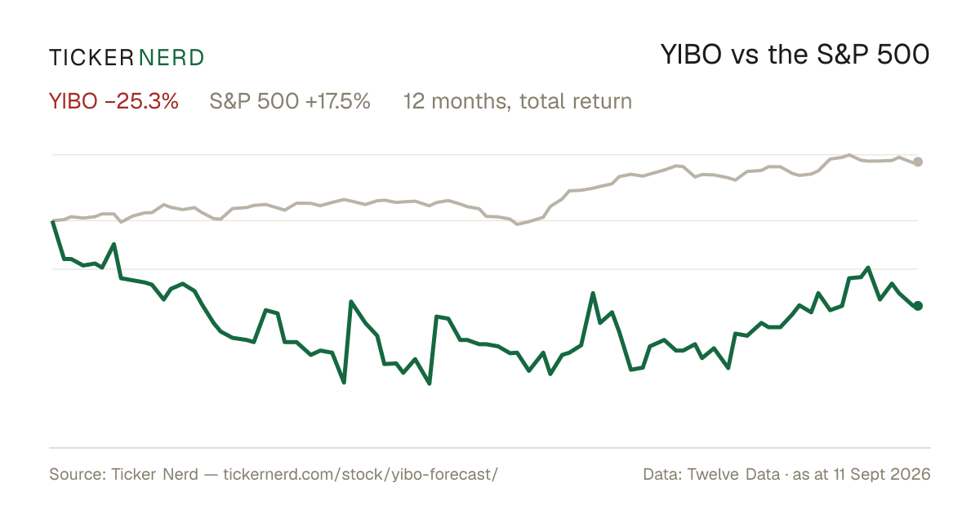
Task: Click the grey S&P 500 line endpoint dot
Action: click(918, 162)
